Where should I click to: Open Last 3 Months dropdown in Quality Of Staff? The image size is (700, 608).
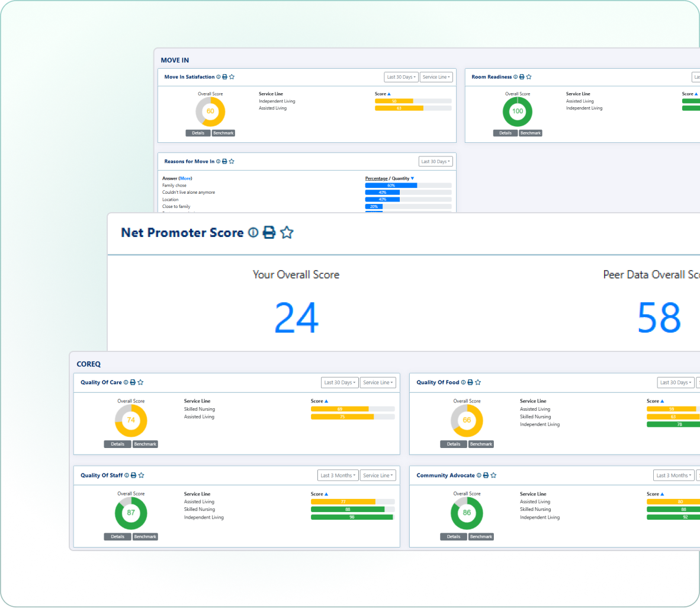coord(338,475)
